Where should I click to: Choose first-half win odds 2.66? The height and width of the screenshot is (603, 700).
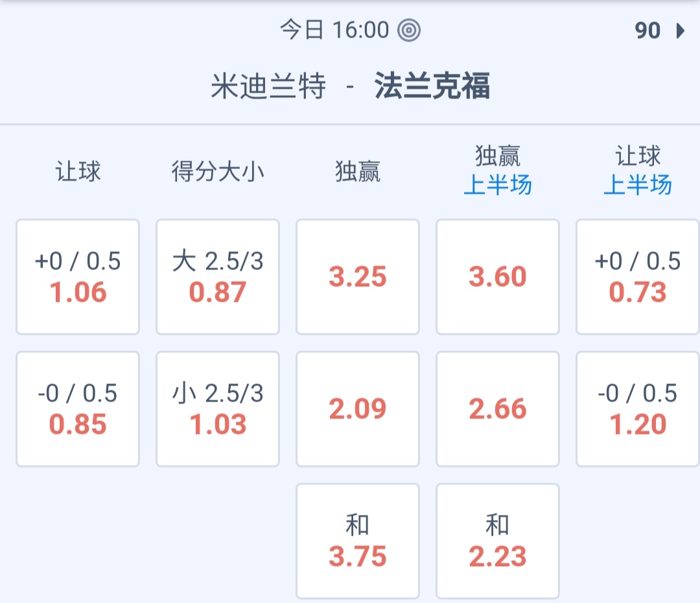[498, 409]
